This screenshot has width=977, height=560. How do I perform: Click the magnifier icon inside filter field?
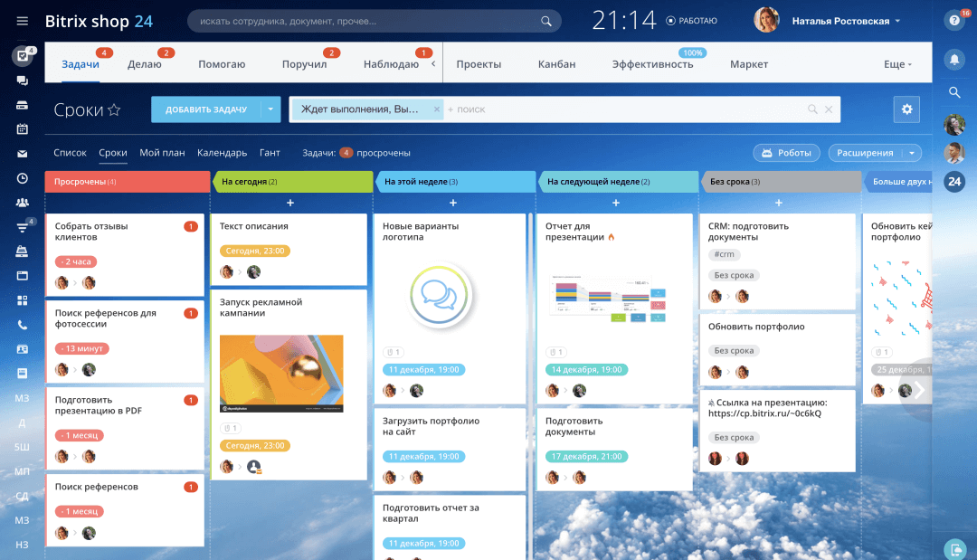click(x=812, y=109)
